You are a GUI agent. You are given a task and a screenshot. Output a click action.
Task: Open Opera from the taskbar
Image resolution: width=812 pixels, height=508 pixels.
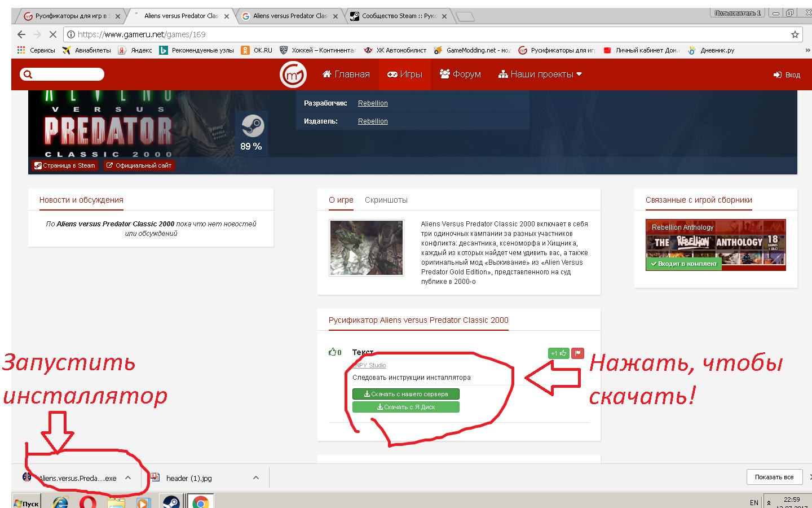point(88,502)
